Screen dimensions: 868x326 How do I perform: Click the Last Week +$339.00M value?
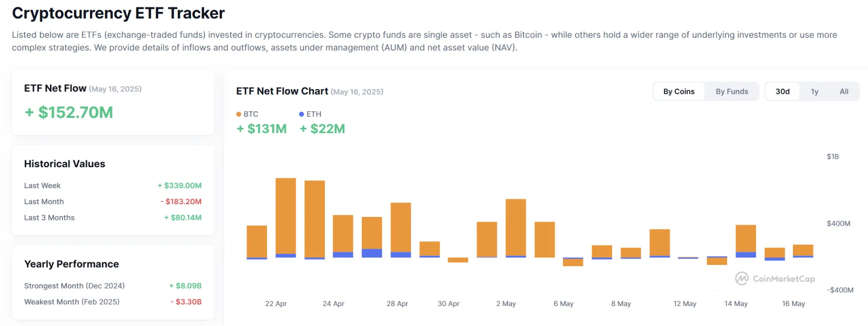[x=180, y=185]
